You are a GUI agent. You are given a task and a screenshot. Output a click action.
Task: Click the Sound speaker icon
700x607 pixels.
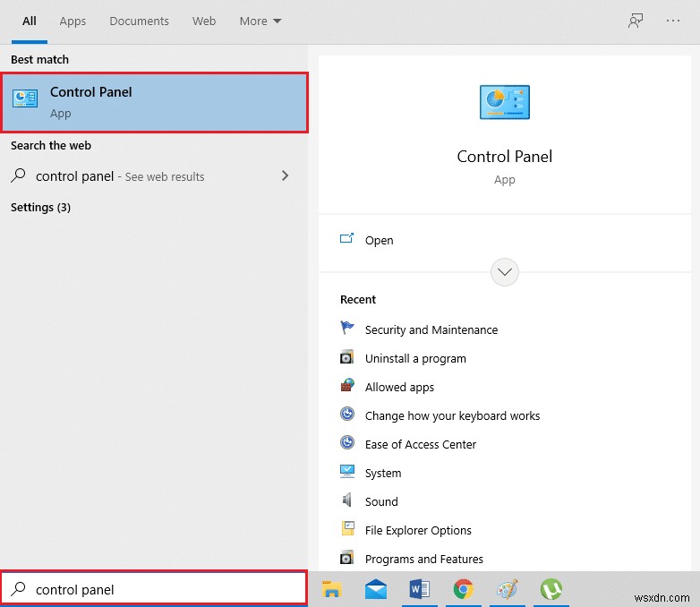tap(347, 500)
